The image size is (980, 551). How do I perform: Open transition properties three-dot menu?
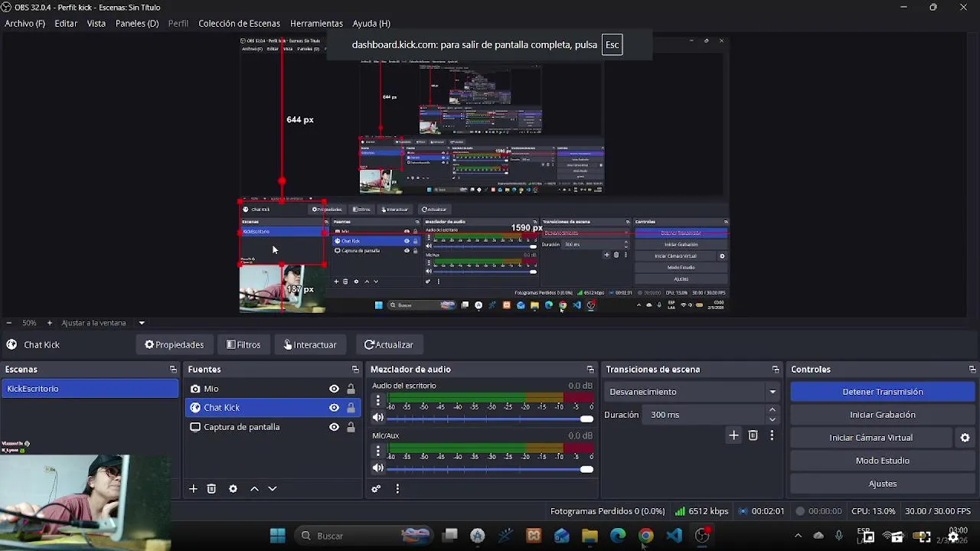click(x=772, y=435)
